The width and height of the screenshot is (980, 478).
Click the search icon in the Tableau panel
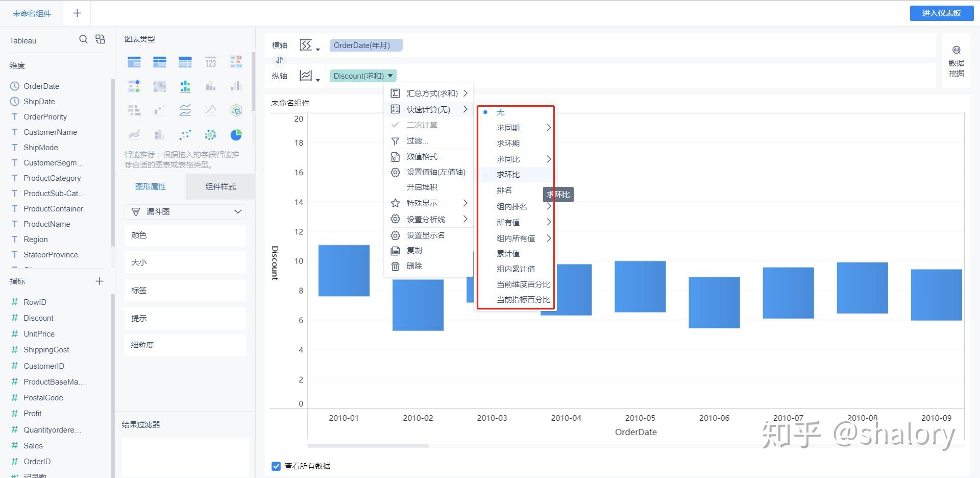pos(83,39)
